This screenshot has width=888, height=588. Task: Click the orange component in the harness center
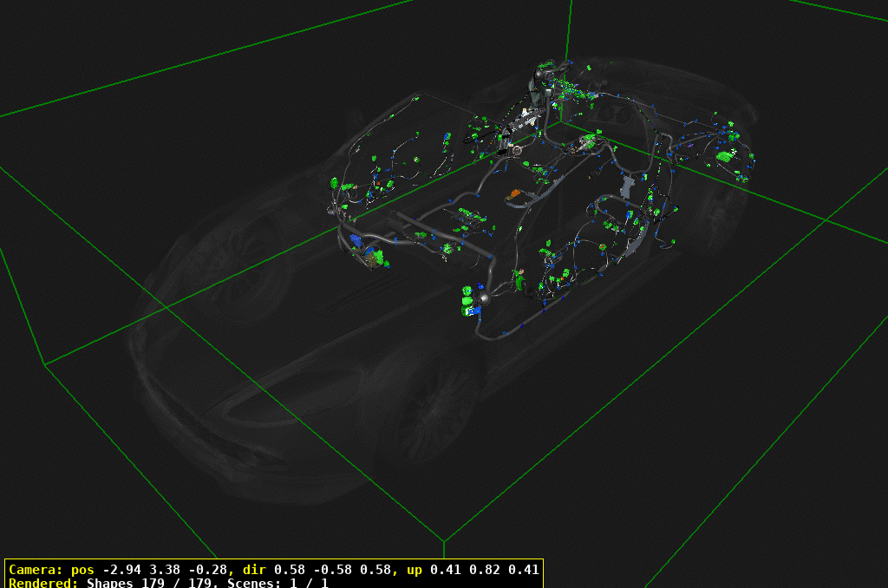point(514,193)
